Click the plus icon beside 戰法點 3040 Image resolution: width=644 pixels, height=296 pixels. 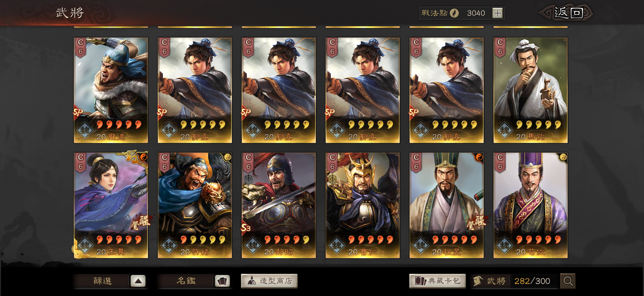tap(497, 13)
